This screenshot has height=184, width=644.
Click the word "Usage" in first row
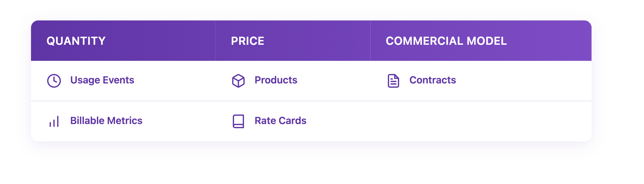(x=85, y=80)
